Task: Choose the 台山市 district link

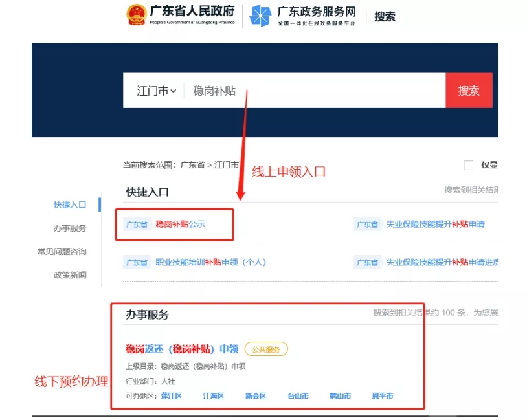Action: [298, 396]
